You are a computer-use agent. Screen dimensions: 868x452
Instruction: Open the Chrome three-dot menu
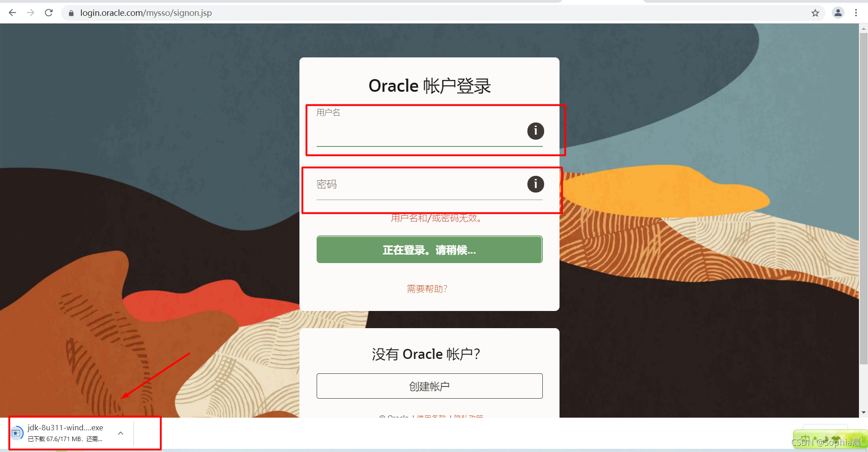coord(856,13)
